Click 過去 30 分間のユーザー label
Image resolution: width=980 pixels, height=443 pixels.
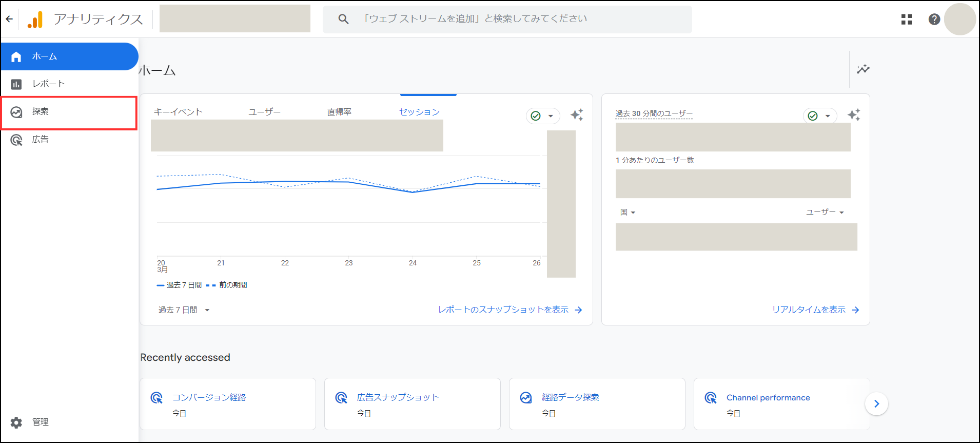(x=654, y=113)
